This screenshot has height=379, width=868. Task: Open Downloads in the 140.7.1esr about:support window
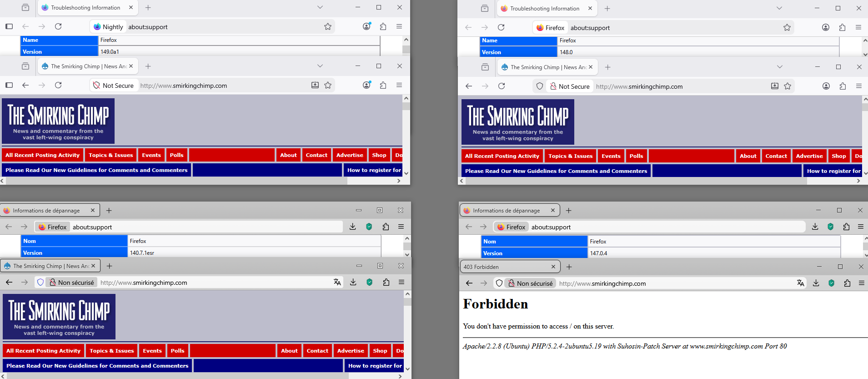[x=353, y=227]
